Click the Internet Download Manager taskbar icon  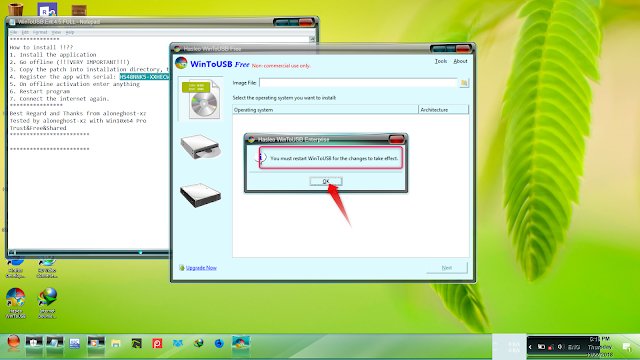pyautogui.click(x=198, y=344)
